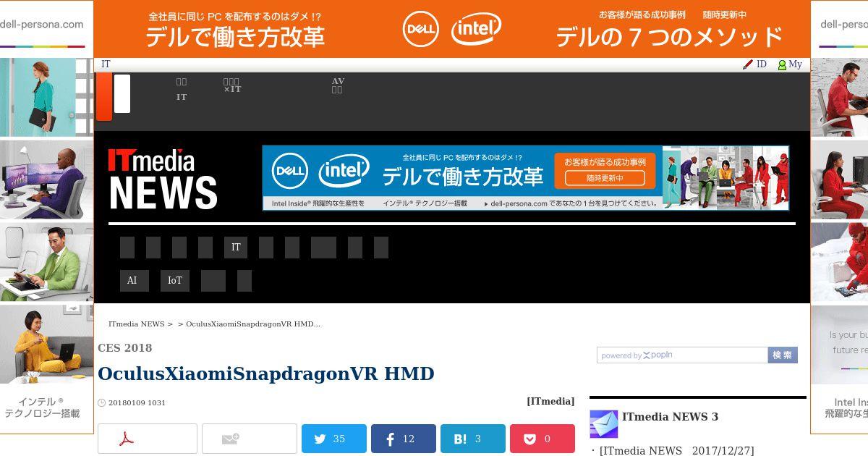Click the ITmedia NEWS 3 sidebar heading

pos(670,417)
